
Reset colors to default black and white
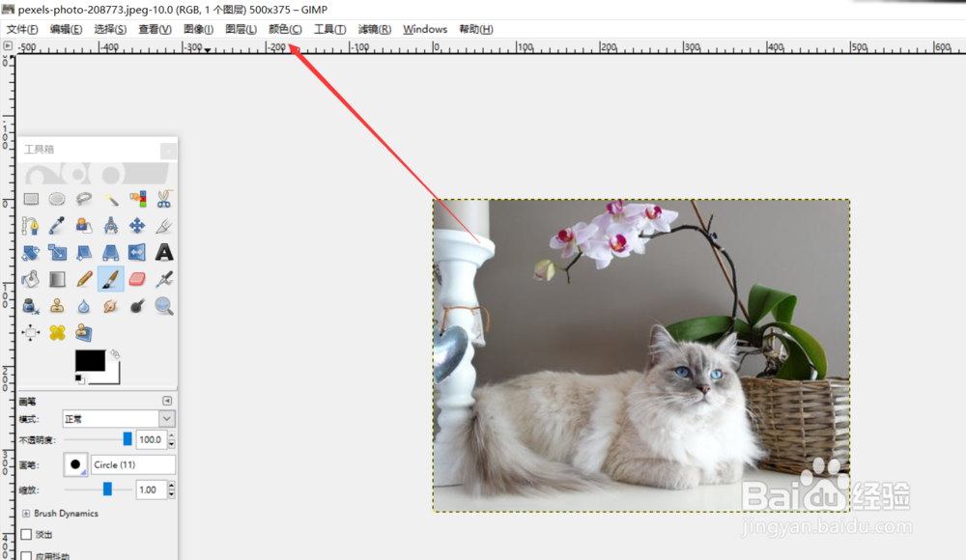tap(79, 378)
